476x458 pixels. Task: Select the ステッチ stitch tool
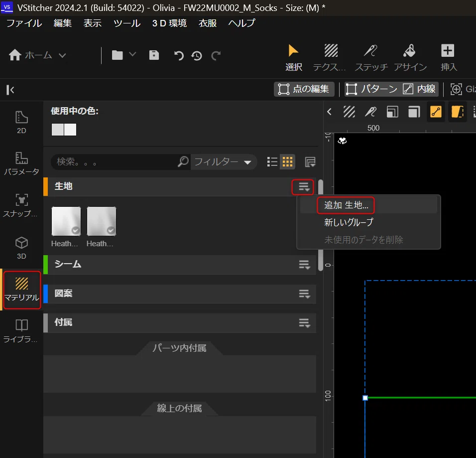tap(371, 58)
